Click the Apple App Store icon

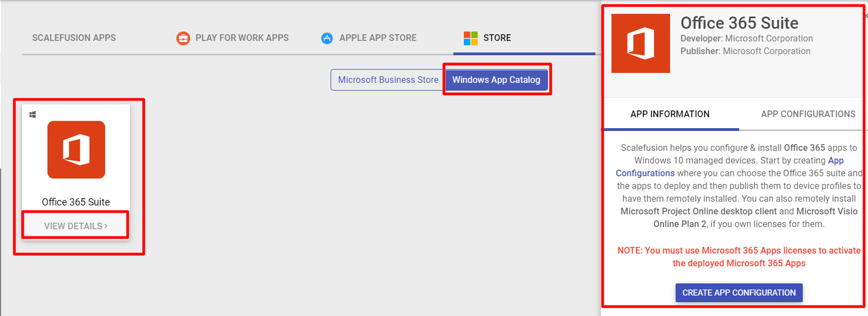coord(327,38)
